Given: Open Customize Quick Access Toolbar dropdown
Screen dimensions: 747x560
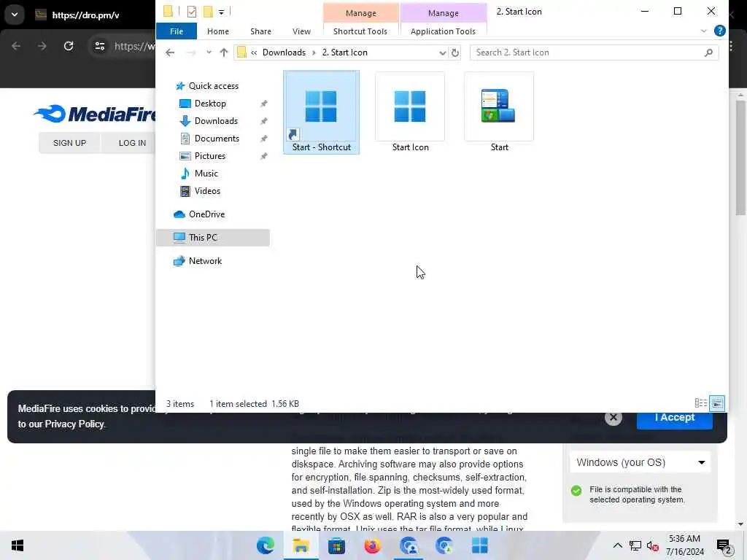Looking at the screenshot, I should (222, 12).
